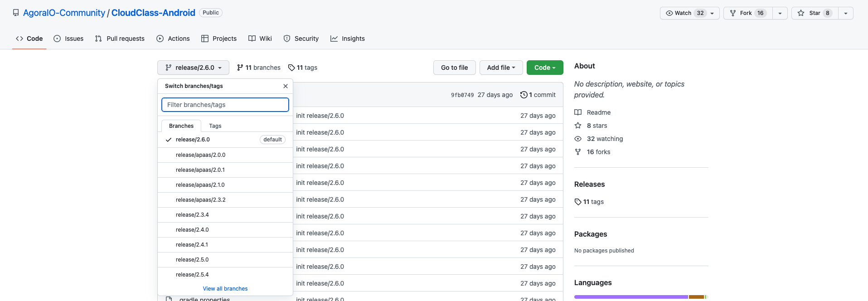
Task: Click the fork icon beside 16 forks
Action: pyautogui.click(x=578, y=152)
